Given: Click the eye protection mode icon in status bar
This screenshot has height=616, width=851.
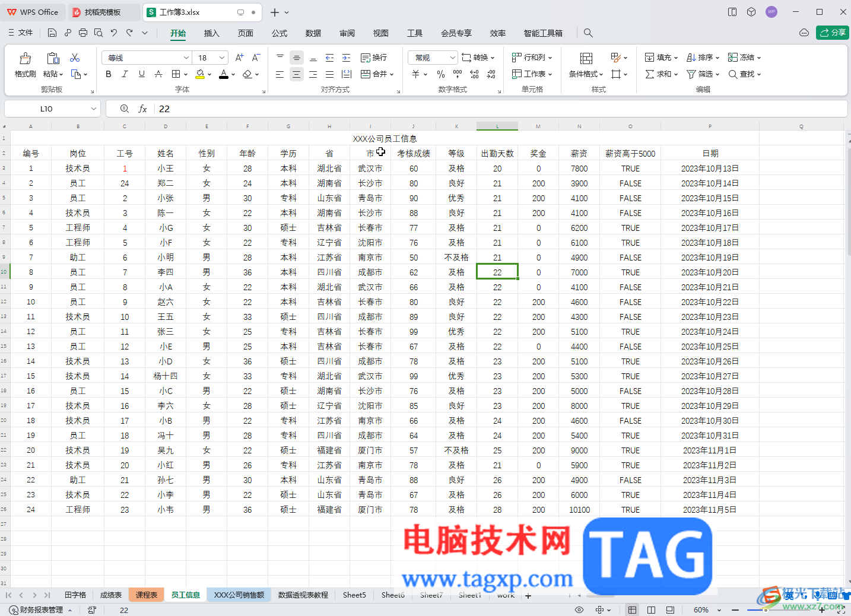Looking at the screenshot, I should point(579,609).
